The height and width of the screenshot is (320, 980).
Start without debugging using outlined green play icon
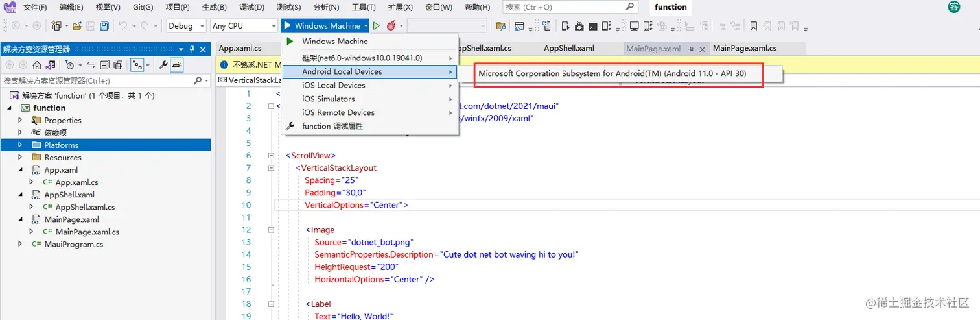point(376,26)
